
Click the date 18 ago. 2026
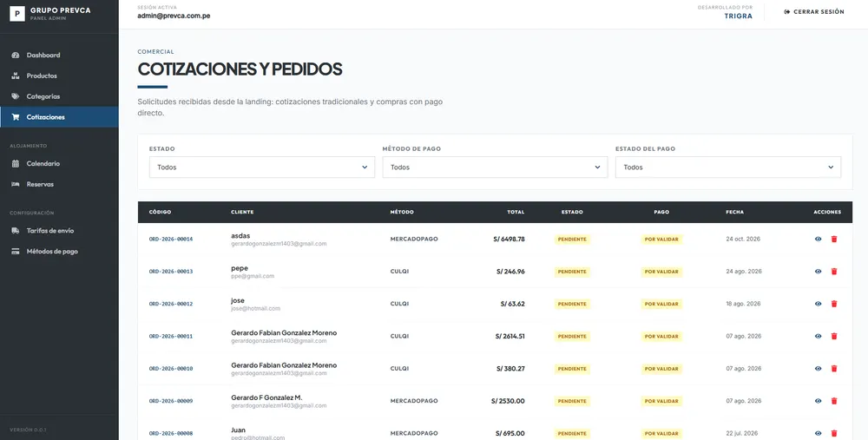click(x=744, y=304)
